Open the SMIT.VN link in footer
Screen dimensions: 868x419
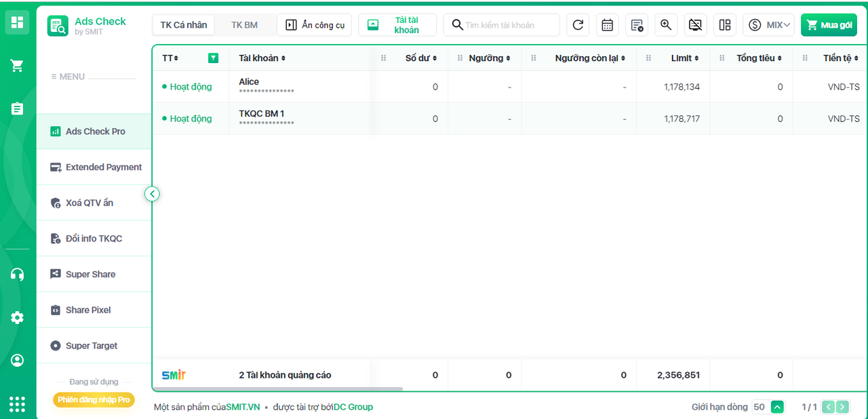(x=243, y=407)
